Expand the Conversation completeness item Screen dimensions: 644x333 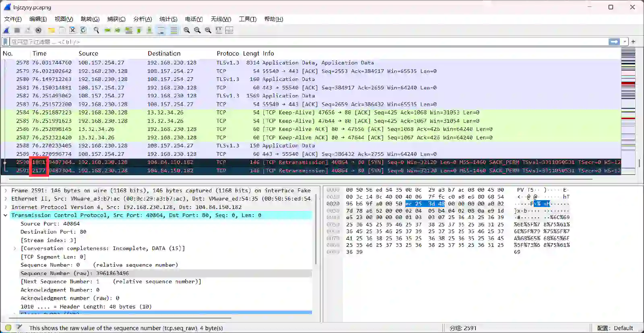(x=15, y=248)
